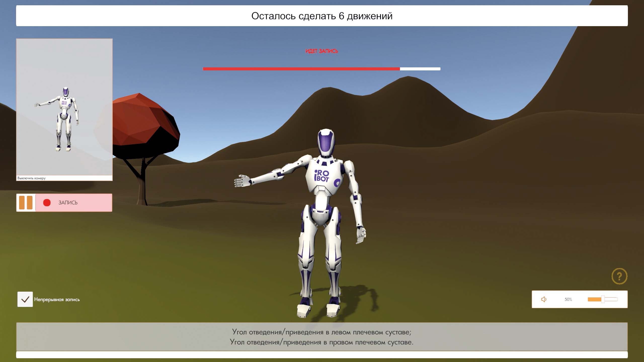This screenshot has height=362, width=644.
Task: Open help via the question mark icon
Action: [x=619, y=276]
